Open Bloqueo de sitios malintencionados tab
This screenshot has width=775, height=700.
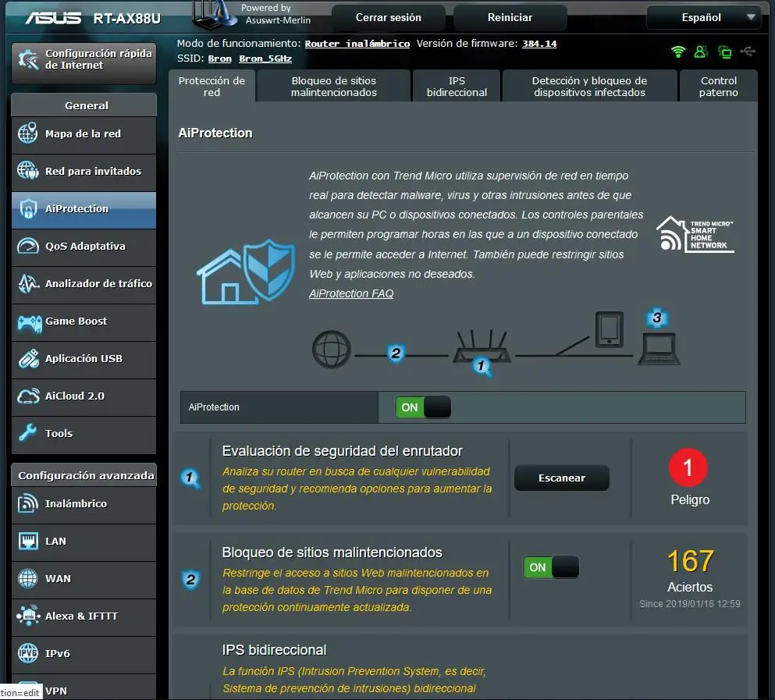[333, 87]
